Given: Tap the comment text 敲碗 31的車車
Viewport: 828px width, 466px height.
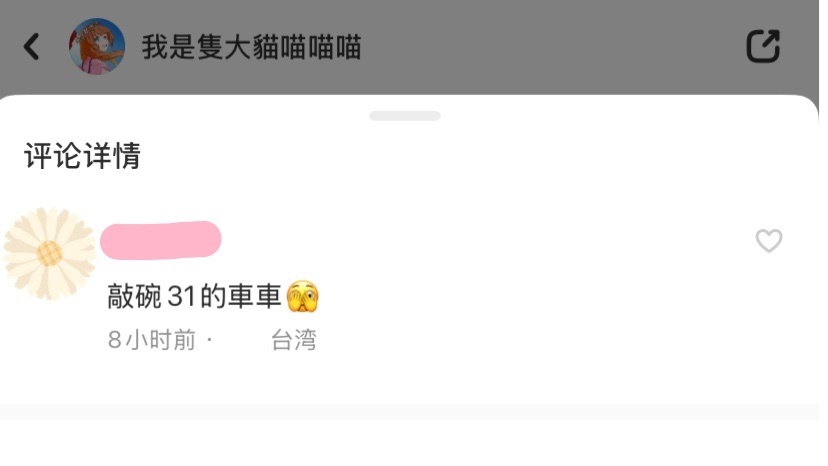Looking at the screenshot, I should (194, 296).
